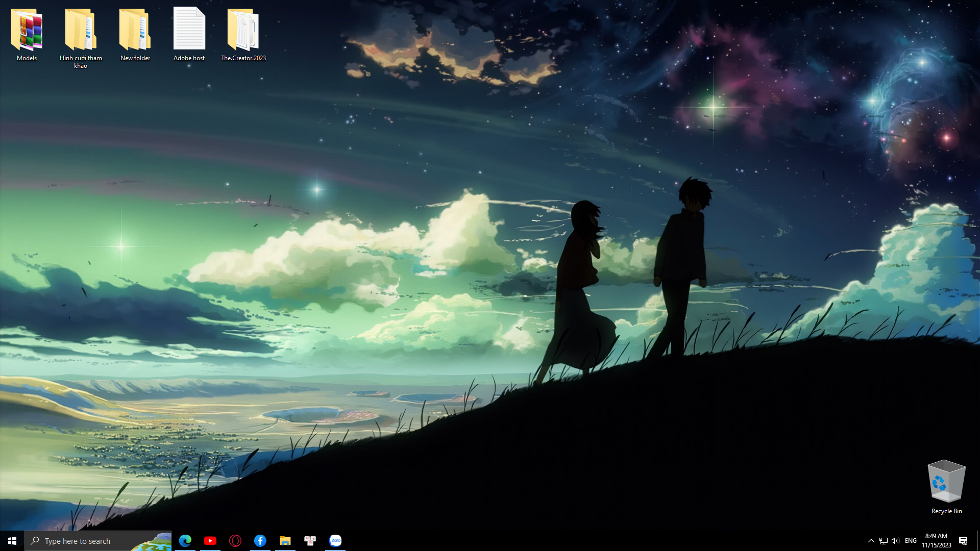Launch Microsoft Edge from the taskbar
The image size is (980, 551).
coord(185,541)
